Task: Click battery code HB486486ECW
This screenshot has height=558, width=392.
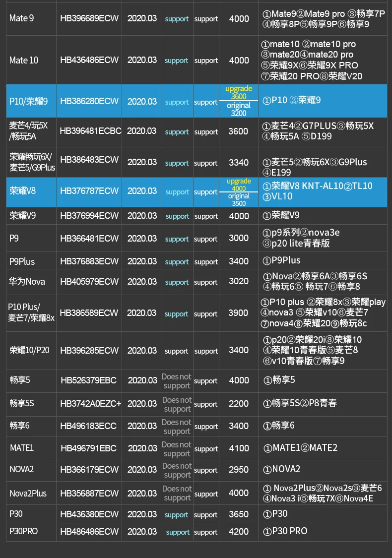Action: (x=89, y=532)
